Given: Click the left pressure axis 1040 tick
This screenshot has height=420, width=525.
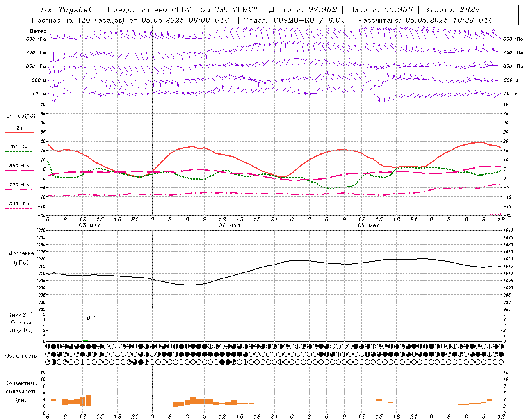Looking at the screenshot, I should tap(41, 231).
